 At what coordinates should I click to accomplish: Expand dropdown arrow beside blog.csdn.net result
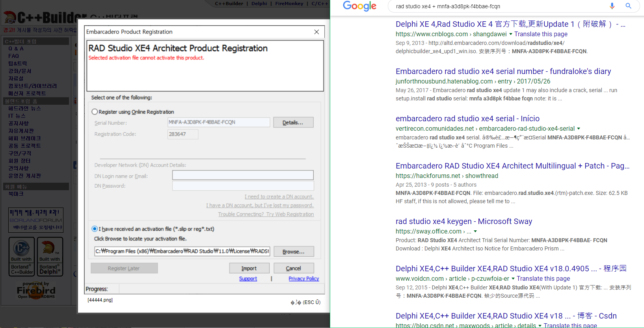(x=540, y=326)
